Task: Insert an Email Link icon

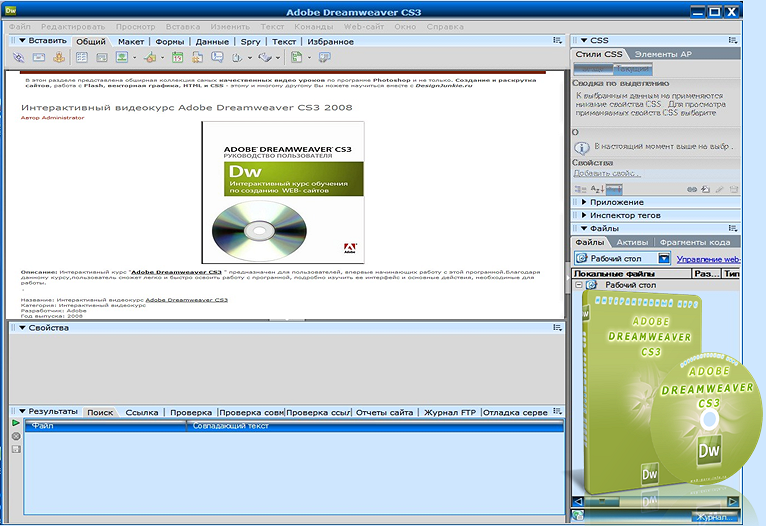Action: 39,58
